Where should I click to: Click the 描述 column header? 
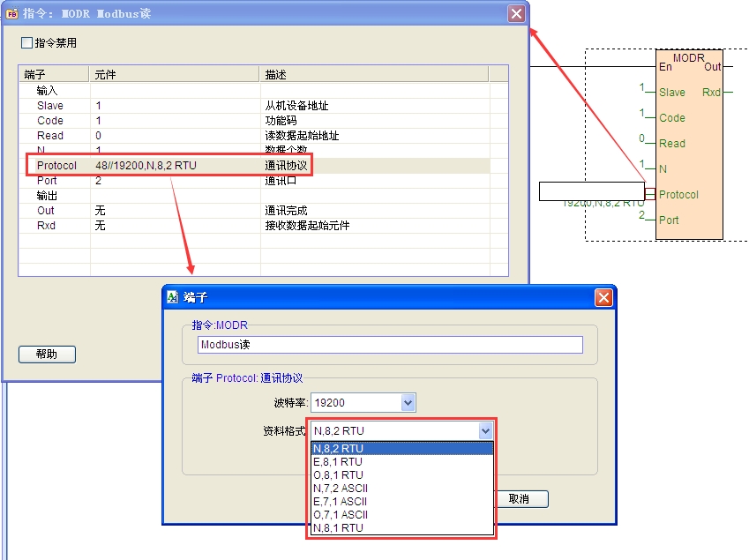point(374,74)
